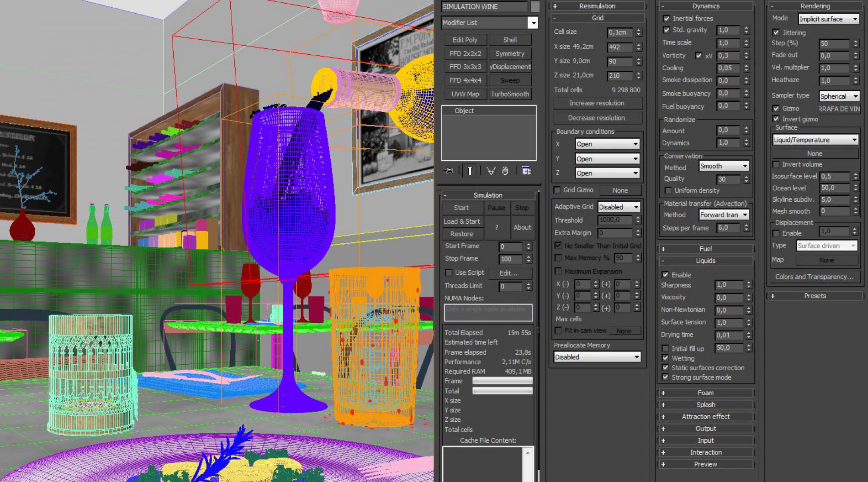Click the Threads Limit input field
The height and width of the screenshot is (482, 868).
coord(511,286)
